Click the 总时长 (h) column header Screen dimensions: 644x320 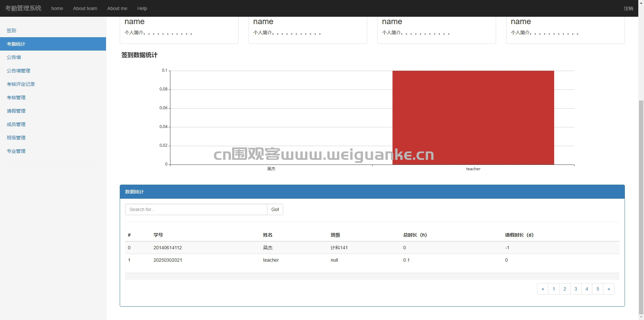pyautogui.click(x=415, y=235)
